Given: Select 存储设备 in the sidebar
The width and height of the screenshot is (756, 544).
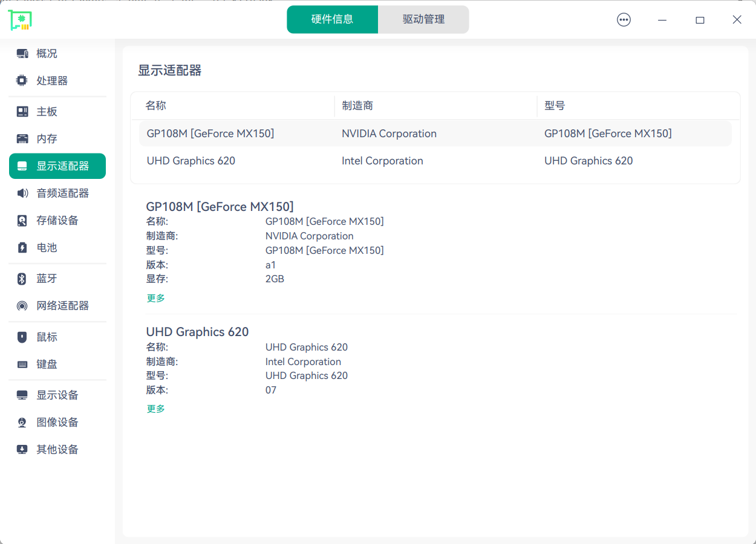Looking at the screenshot, I should pos(57,221).
